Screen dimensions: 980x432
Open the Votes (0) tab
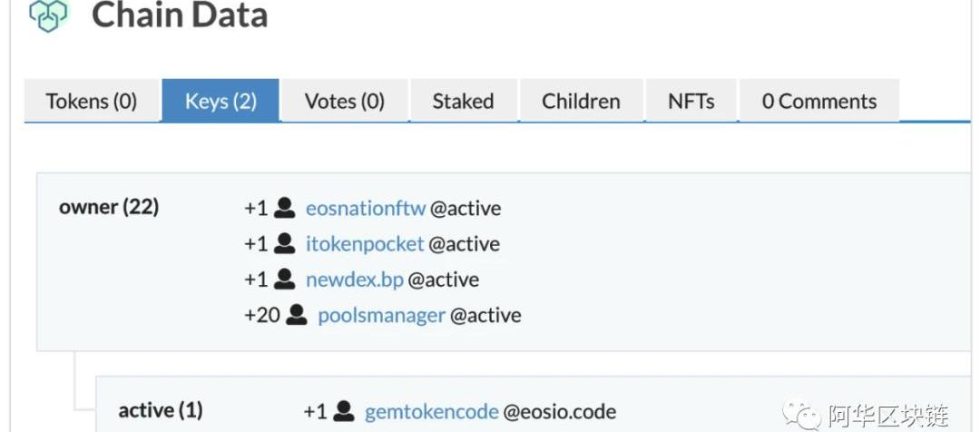[345, 101]
